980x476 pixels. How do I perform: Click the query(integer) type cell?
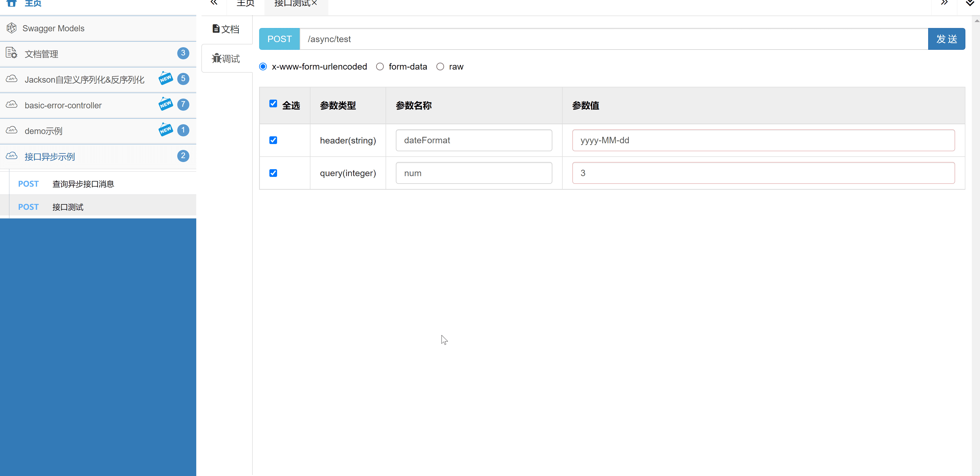pyautogui.click(x=348, y=173)
